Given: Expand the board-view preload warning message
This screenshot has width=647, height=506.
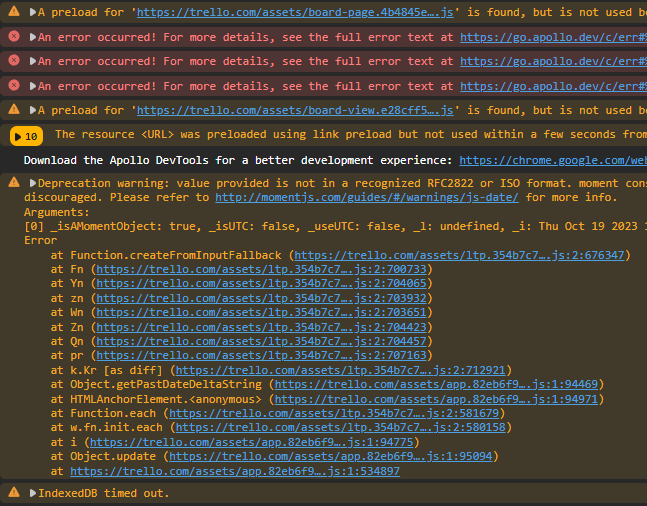Looking at the screenshot, I should pos(33,110).
